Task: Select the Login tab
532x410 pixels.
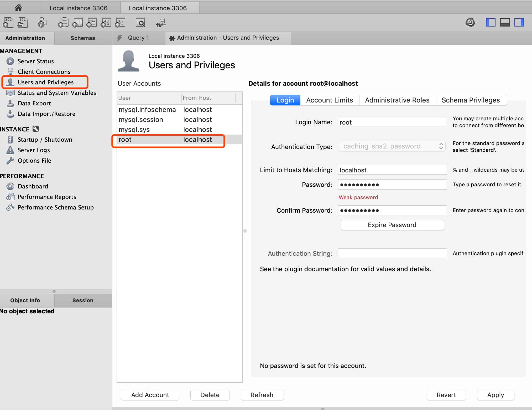Action: tap(285, 100)
